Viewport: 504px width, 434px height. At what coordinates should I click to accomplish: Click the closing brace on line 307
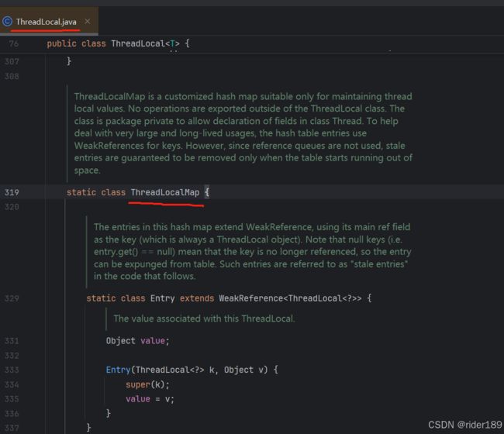point(69,61)
